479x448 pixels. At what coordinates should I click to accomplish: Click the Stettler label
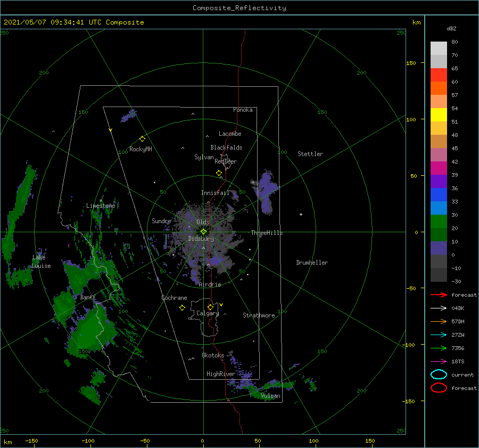tap(310, 154)
